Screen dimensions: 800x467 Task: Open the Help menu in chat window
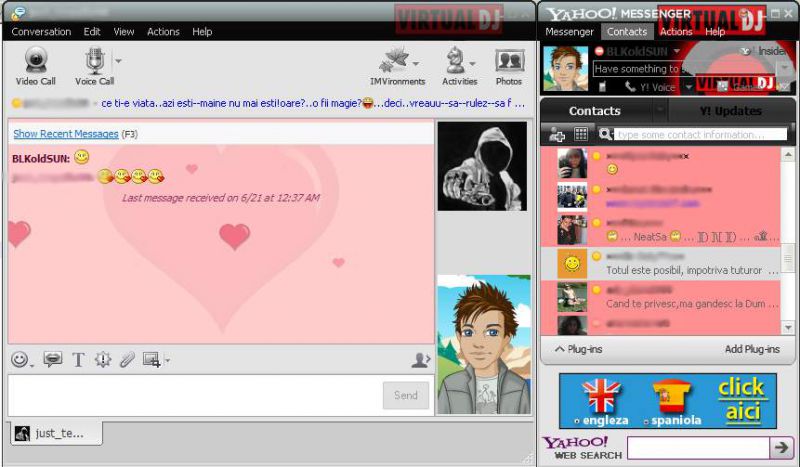pos(202,32)
